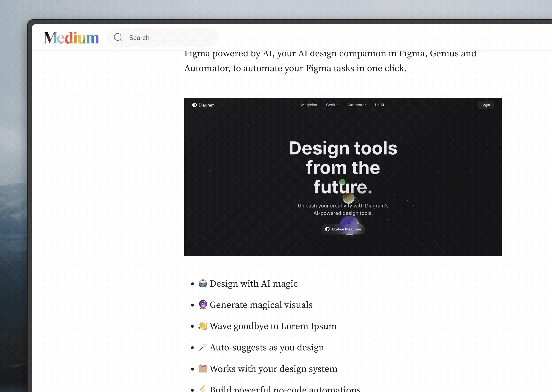Click the waving hand emoji
Viewport: 552px width, 392px height.
pos(203,326)
